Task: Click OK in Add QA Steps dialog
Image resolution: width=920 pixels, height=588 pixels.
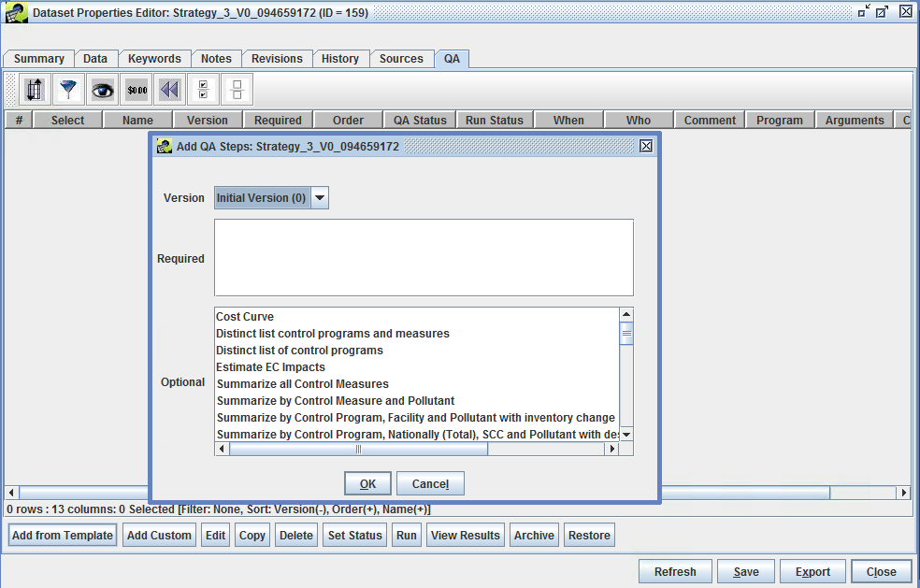Action: [367, 483]
